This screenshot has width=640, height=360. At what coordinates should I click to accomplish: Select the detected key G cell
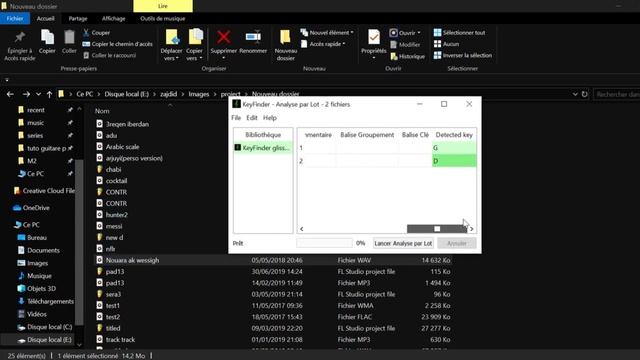[x=454, y=148]
